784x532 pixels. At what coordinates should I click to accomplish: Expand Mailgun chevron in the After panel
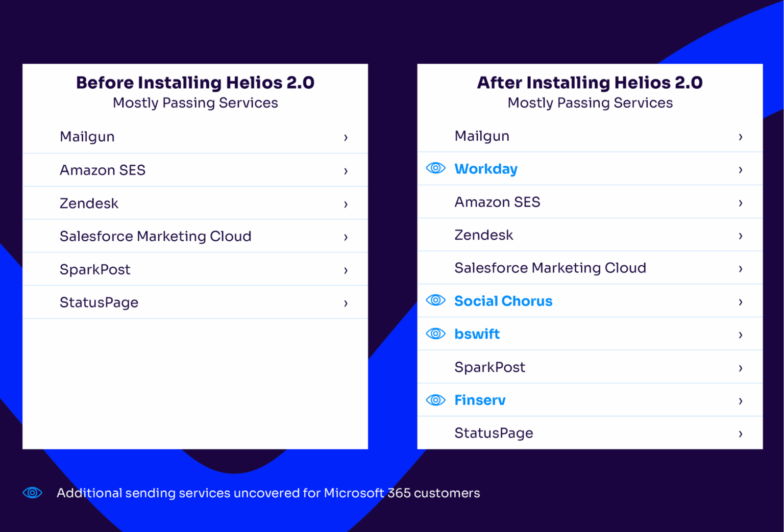[x=740, y=137]
